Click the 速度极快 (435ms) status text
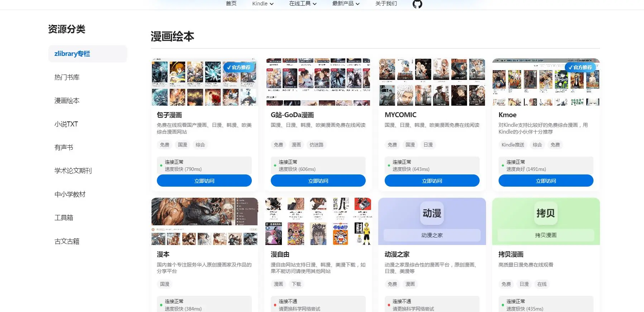Screen dimensions: 644x312 point(525,309)
